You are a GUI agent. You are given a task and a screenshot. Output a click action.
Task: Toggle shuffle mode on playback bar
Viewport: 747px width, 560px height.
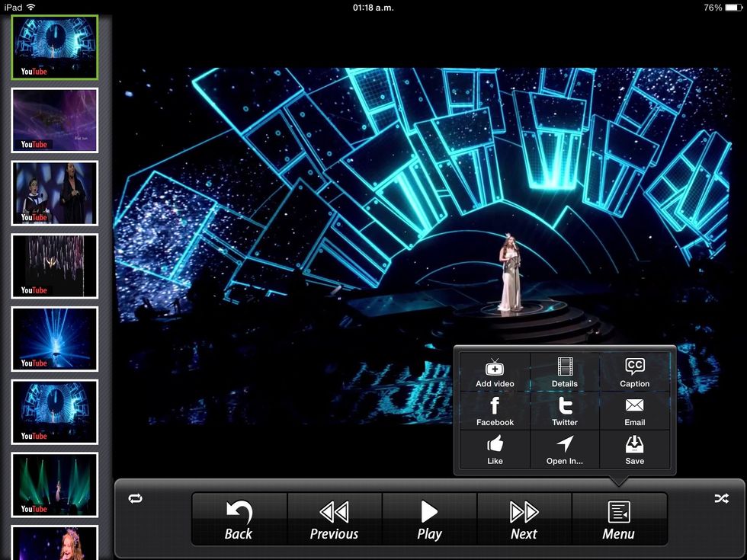click(721, 498)
